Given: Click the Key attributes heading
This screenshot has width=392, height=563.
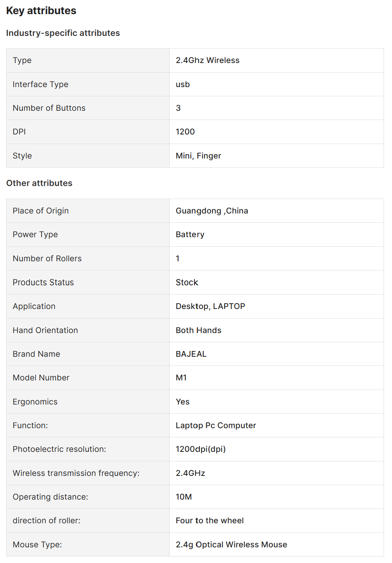Looking at the screenshot, I should pos(41,11).
